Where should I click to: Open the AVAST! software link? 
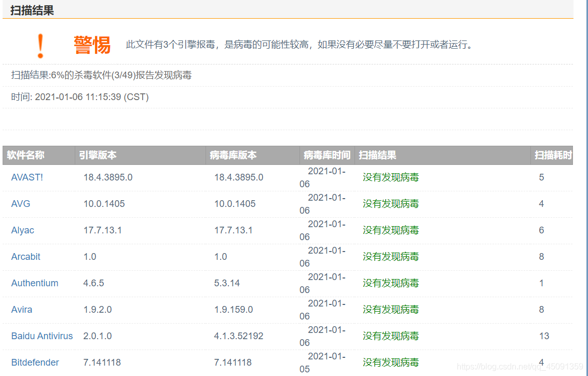coord(27,177)
